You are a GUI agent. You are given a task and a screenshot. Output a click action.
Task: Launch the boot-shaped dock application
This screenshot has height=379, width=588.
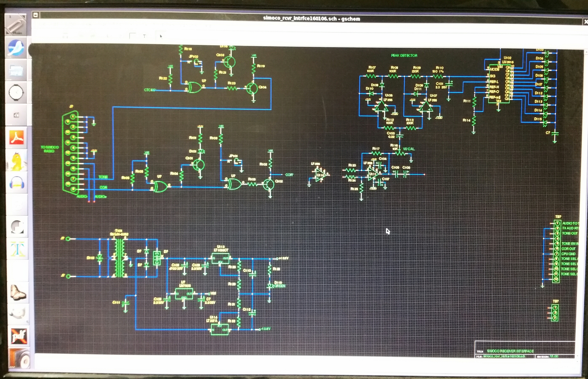(x=18, y=292)
